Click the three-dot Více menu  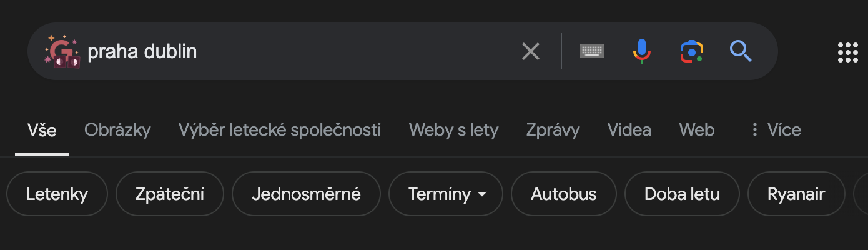(x=776, y=130)
